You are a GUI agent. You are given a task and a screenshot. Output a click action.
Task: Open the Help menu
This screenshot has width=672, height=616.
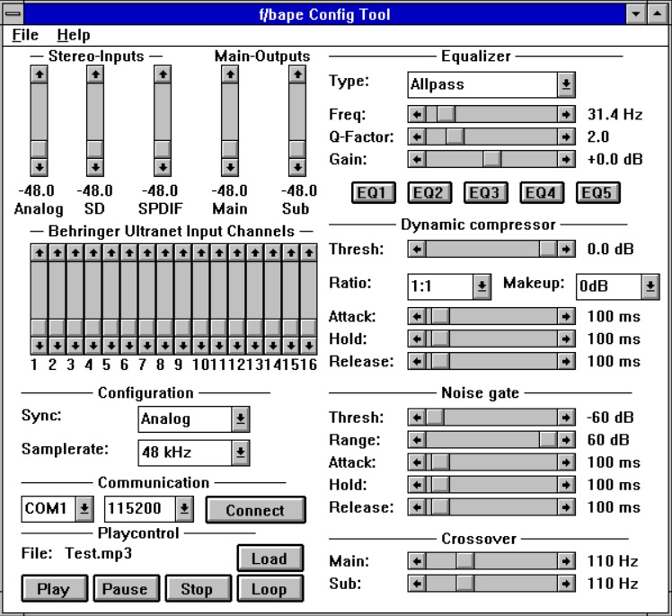(73, 35)
